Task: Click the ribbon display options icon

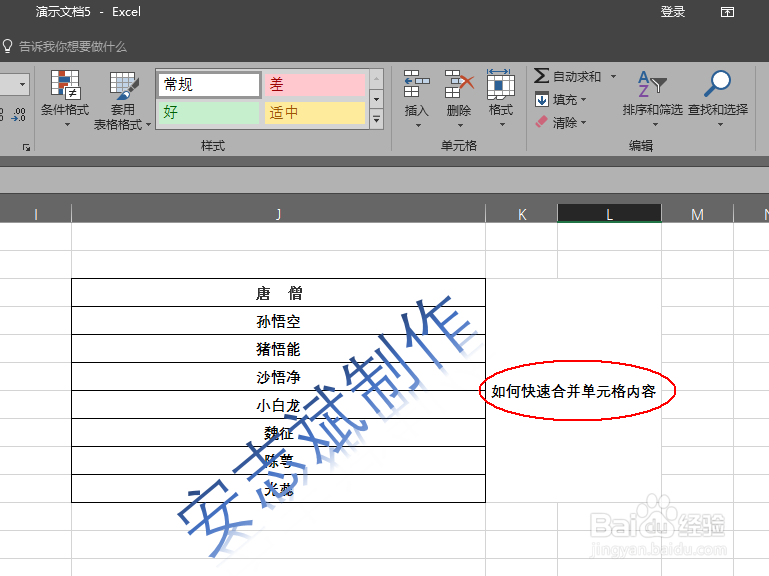Action: click(727, 12)
